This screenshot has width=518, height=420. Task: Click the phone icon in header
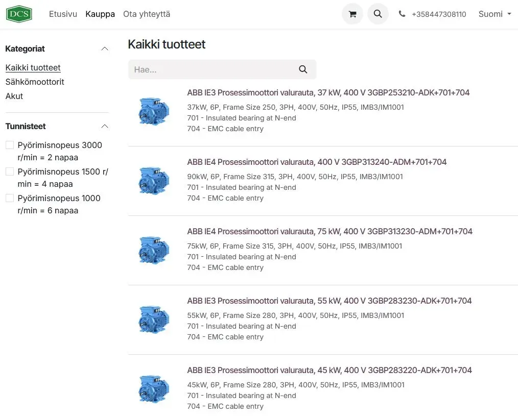click(x=402, y=14)
